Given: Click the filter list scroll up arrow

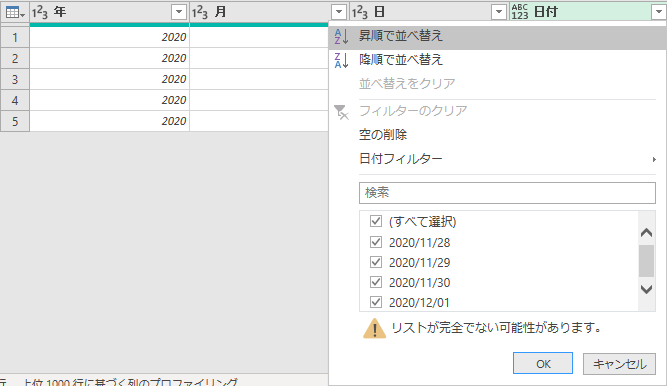Looking at the screenshot, I should (x=647, y=232).
